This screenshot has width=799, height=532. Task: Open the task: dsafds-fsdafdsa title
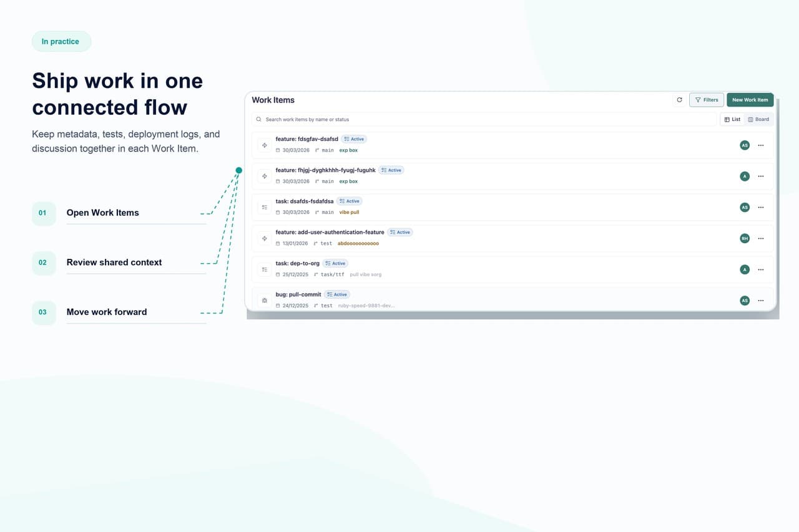305,201
